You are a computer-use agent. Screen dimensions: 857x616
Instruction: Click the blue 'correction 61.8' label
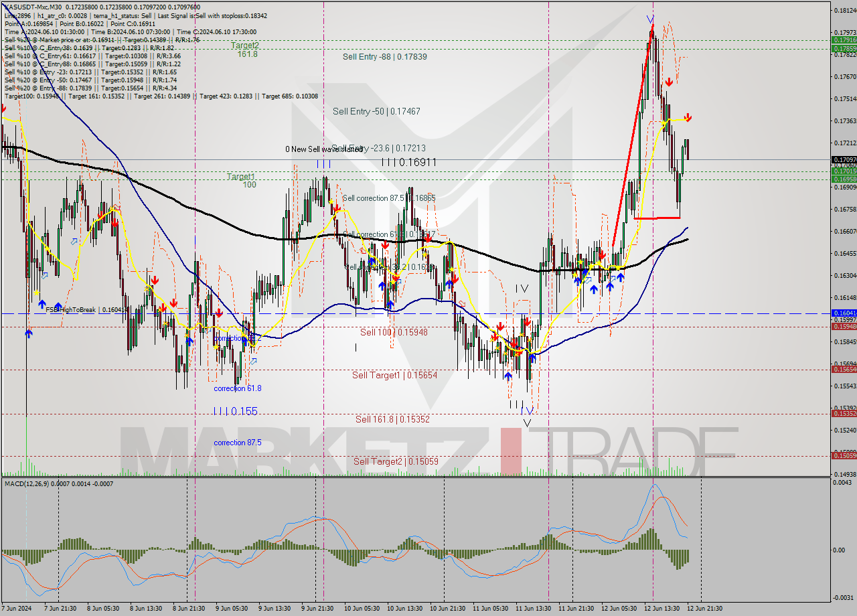pos(238,388)
